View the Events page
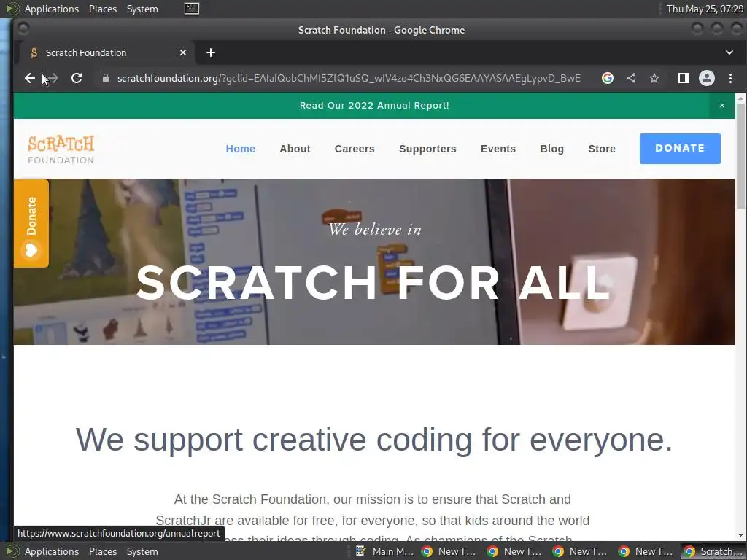Screen dimensions: 747x560 point(498,149)
